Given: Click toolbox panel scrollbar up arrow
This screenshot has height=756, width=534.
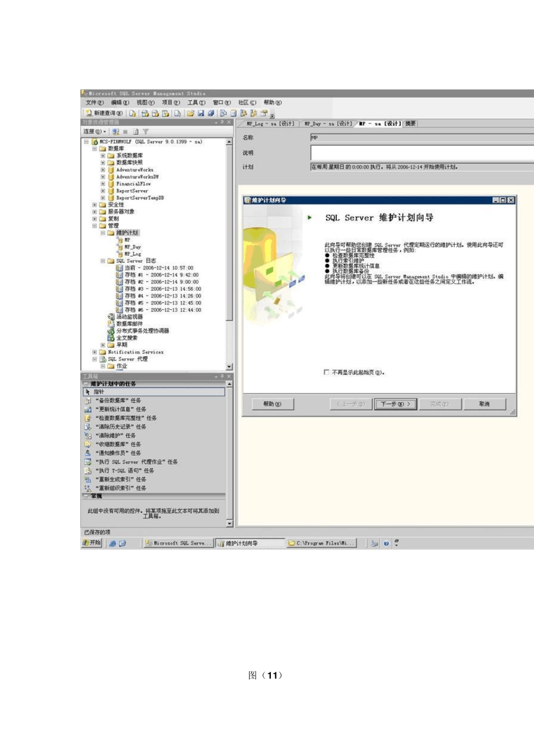Looking at the screenshot, I should coord(229,384).
